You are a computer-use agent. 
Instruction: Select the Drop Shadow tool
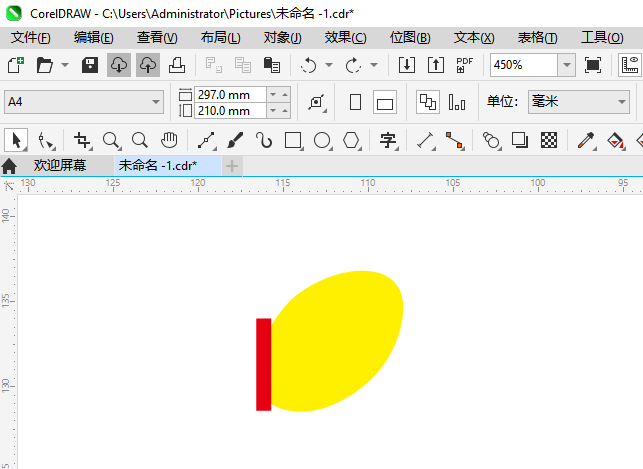520,141
